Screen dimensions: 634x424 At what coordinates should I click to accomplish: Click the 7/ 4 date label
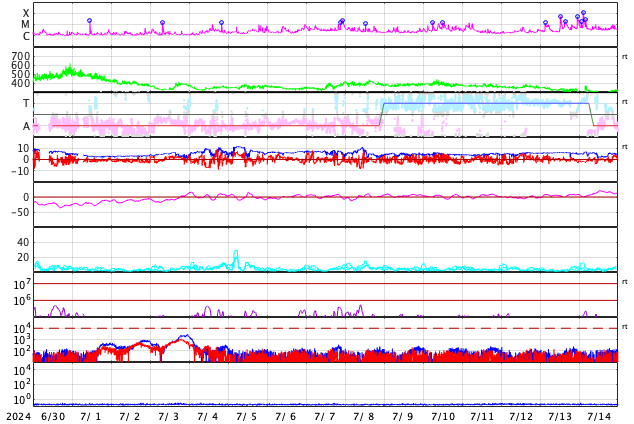(x=208, y=416)
